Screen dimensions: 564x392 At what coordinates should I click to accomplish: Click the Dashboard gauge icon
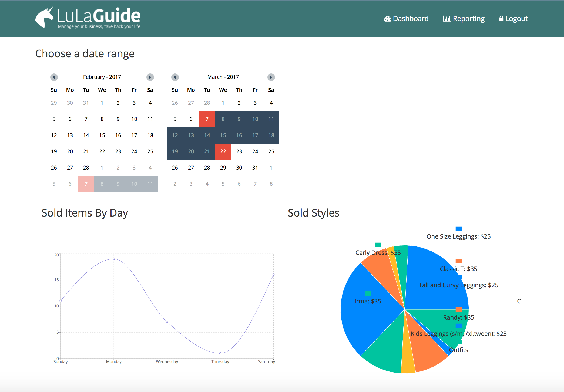point(387,19)
